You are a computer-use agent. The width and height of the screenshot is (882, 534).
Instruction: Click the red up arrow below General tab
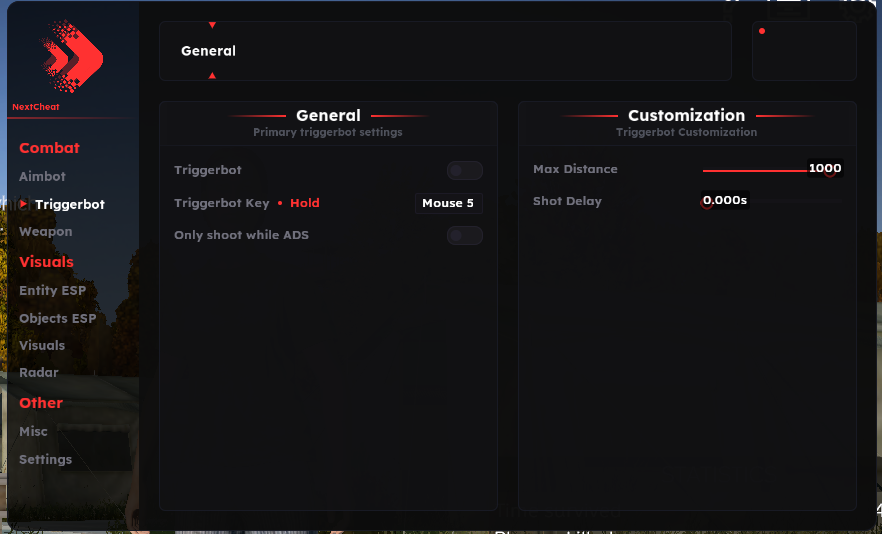pos(212,75)
